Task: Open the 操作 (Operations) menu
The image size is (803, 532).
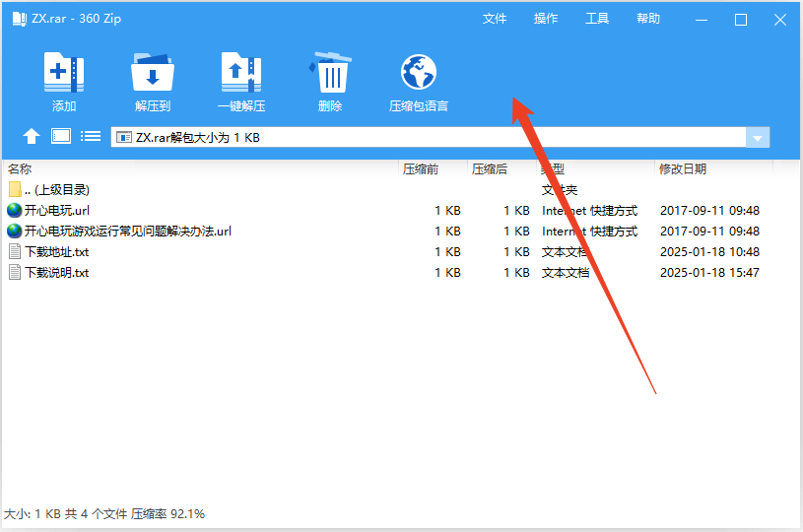Action: pyautogui.click(x=546, y=19)
